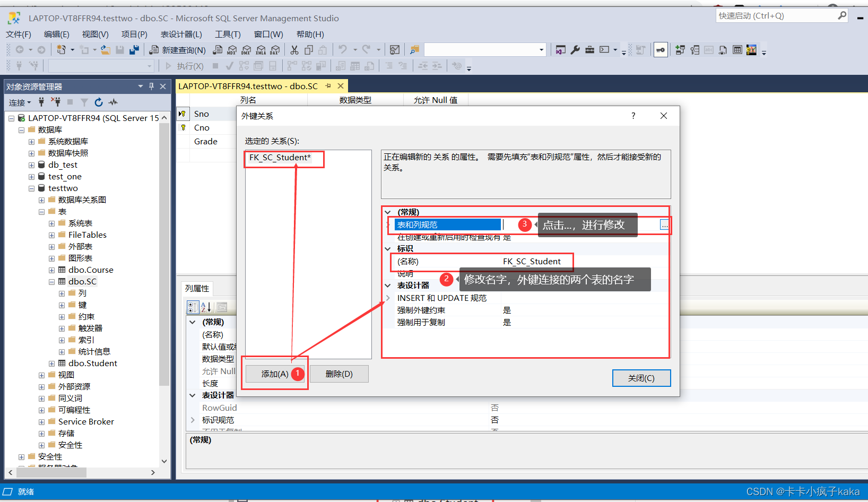Expand INSERT 和 UPDATE 规范 in dialog
This screenshot has width=868, height=502.
coord(388,298)
